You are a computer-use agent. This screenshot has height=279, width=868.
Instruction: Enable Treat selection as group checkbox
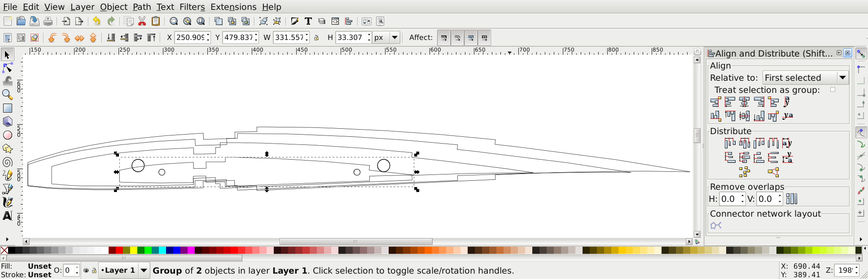833,90
